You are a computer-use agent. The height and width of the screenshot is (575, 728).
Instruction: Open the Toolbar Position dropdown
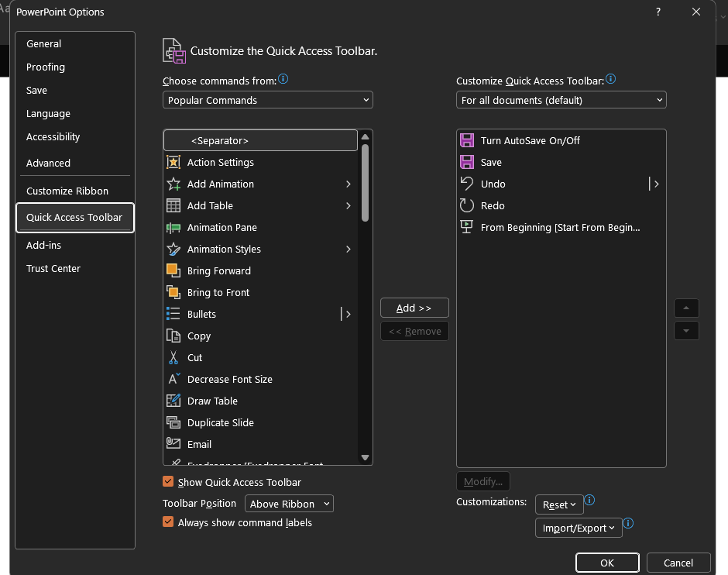pyautogui.click(x=289, y=504)
